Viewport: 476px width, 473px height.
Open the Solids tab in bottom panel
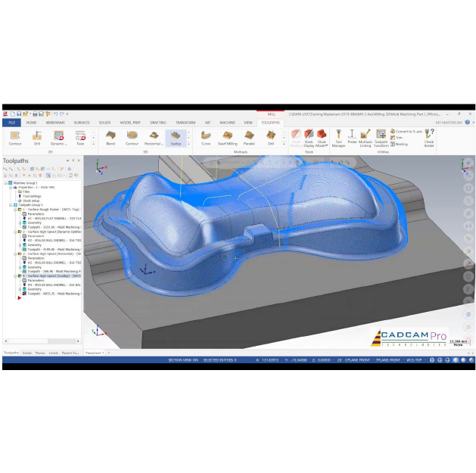coord(27,353)
